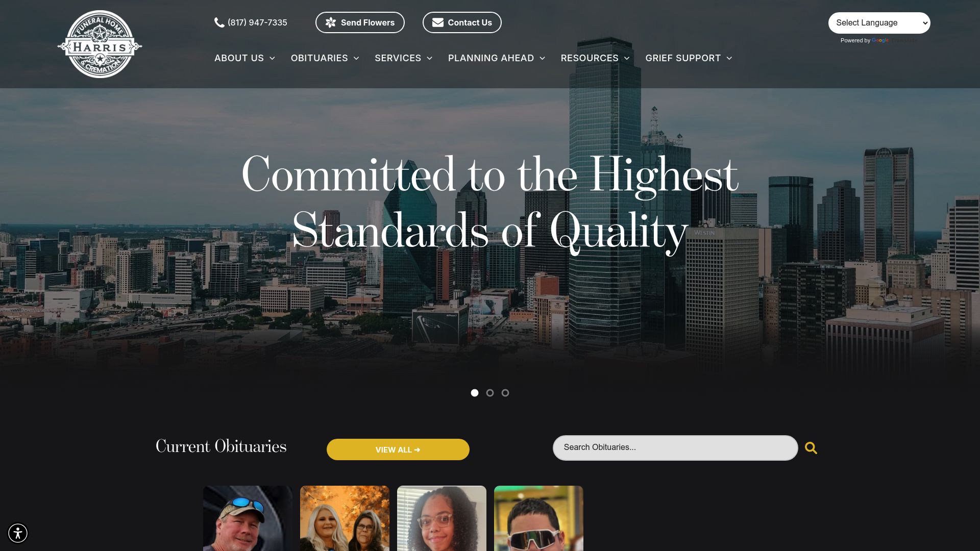Open the Select Language dropdown
The height and width of the screenshot is (551, 980).
pos(879,23)
